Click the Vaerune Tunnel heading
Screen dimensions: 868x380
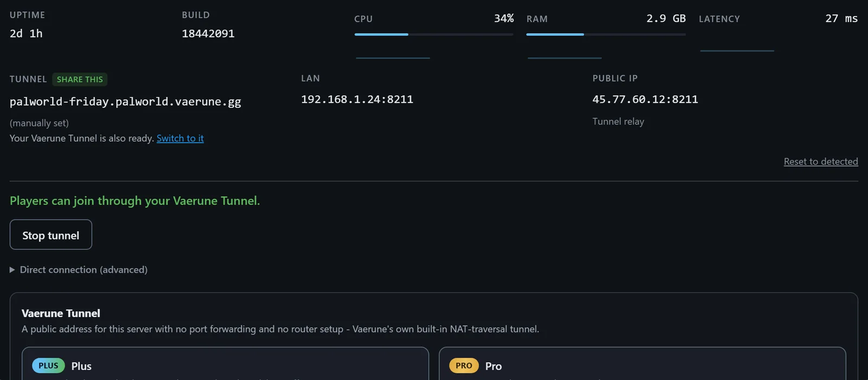coord(61,313)
